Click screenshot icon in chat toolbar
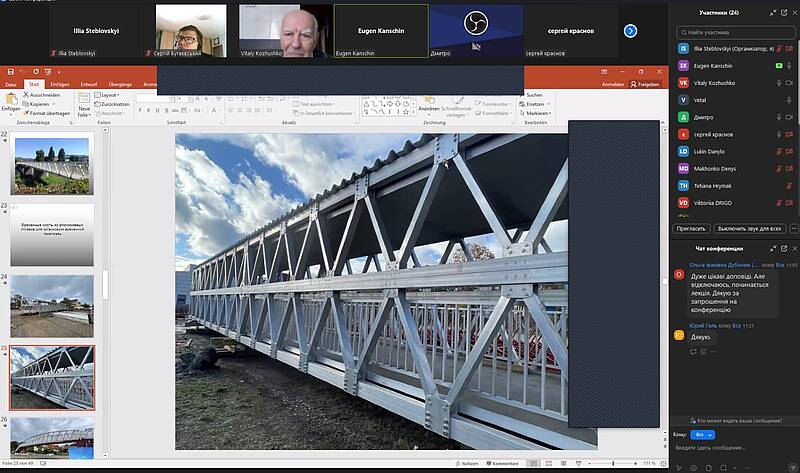 coord(723,467)
